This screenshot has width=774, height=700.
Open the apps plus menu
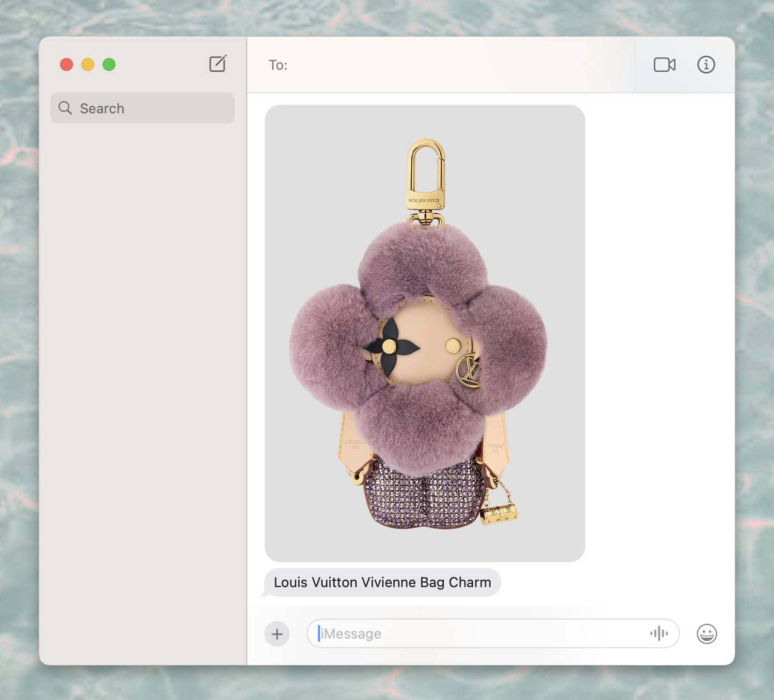click(x=277, y=634)
